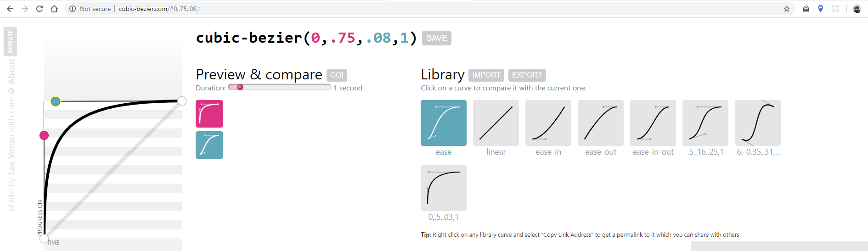The image size is (868, 251).
Task: Choose the ease-in-out library curve
Action: point(653,123)
